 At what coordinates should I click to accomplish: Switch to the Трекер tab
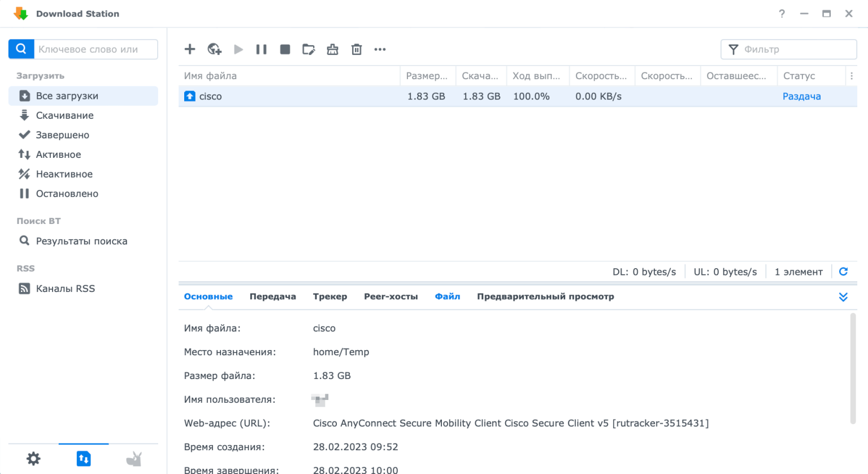tap(330, 296)
